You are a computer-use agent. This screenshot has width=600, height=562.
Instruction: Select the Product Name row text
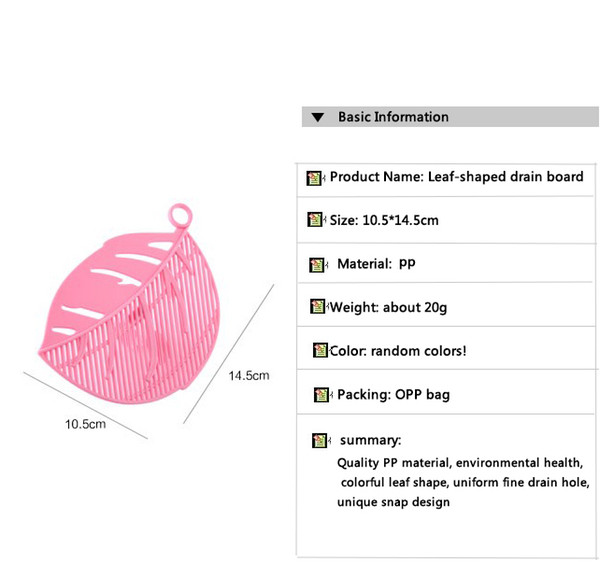457,177
